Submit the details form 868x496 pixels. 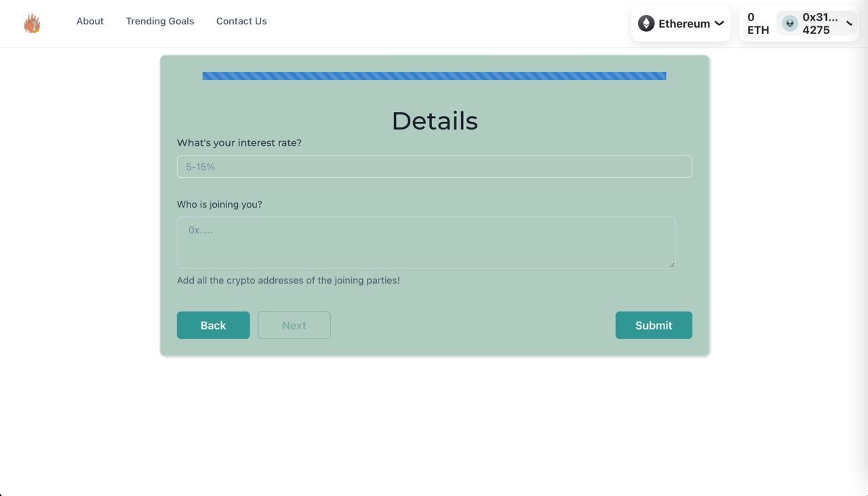pyautogui.click(x=654, y=325)
